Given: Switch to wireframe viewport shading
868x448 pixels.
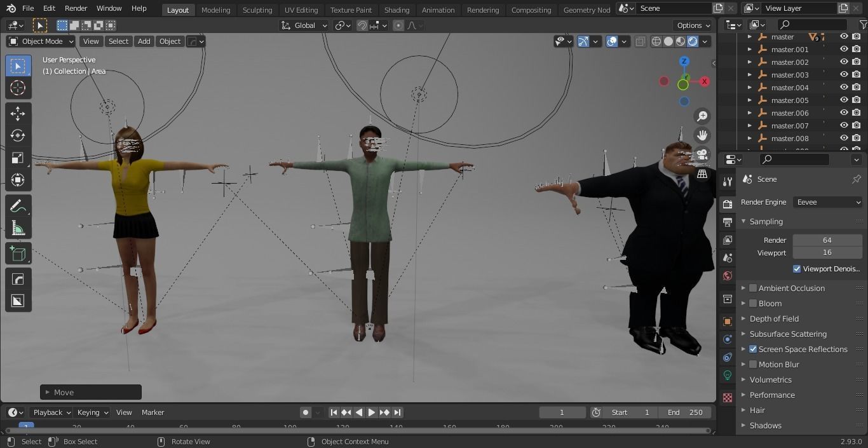Looking at the screenshot, I should [656, 41].
